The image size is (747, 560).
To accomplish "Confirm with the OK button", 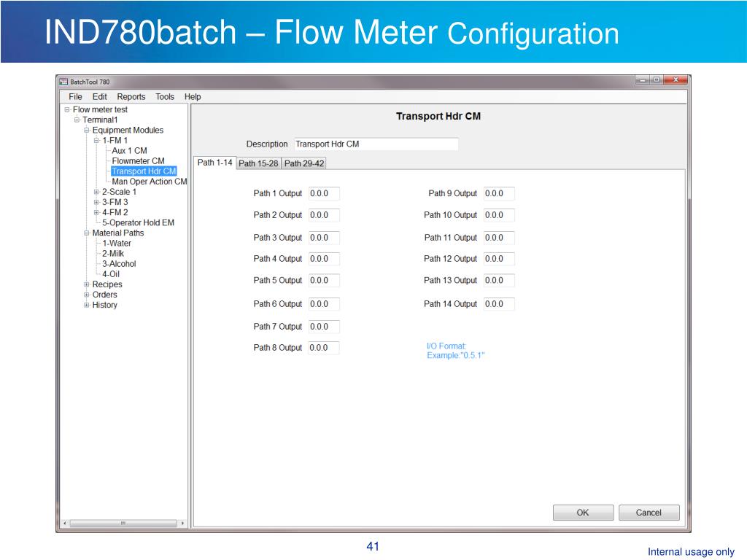I will click(583, 513).
